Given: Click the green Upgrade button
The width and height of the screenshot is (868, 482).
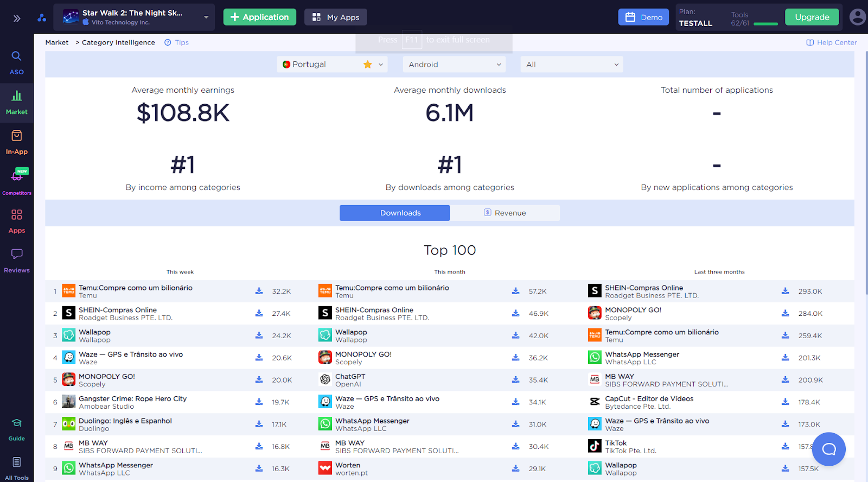Looking at the screenshot, I should point(812,17).
